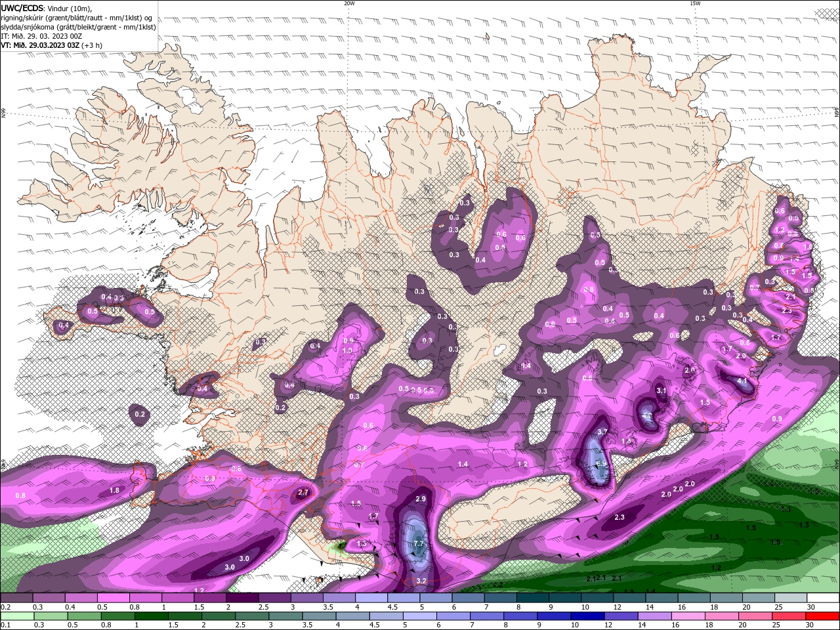
Task: Click the bright pink 0.5 snow legend swatch
Action: (114, 598)
